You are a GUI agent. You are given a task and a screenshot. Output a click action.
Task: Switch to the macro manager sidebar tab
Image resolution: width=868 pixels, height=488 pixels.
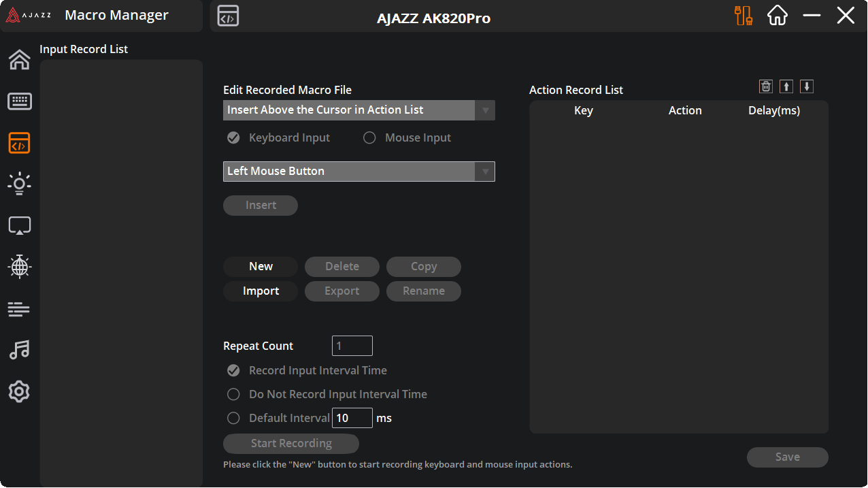[x=19, y=143]
